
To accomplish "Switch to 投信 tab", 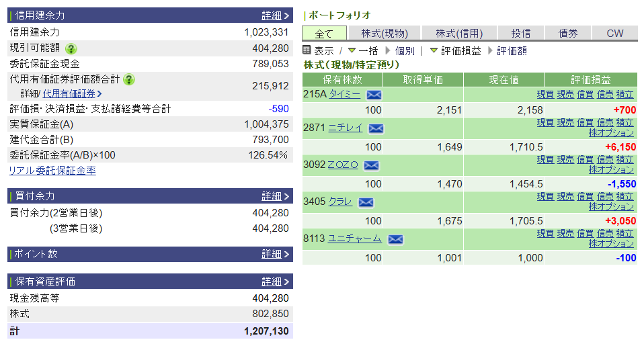I will click(521, 33).
